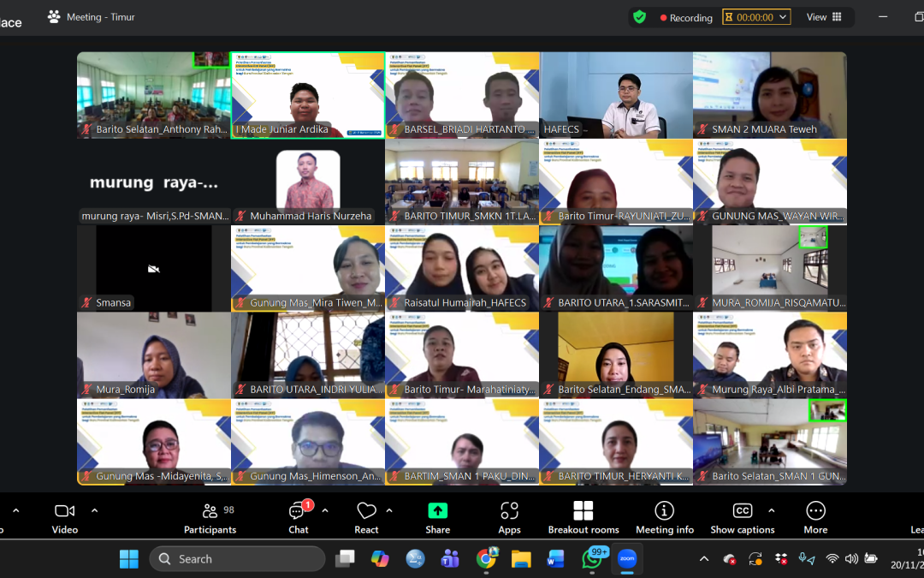
Task: Open Breakout rooms
Action: click(583, 518)
